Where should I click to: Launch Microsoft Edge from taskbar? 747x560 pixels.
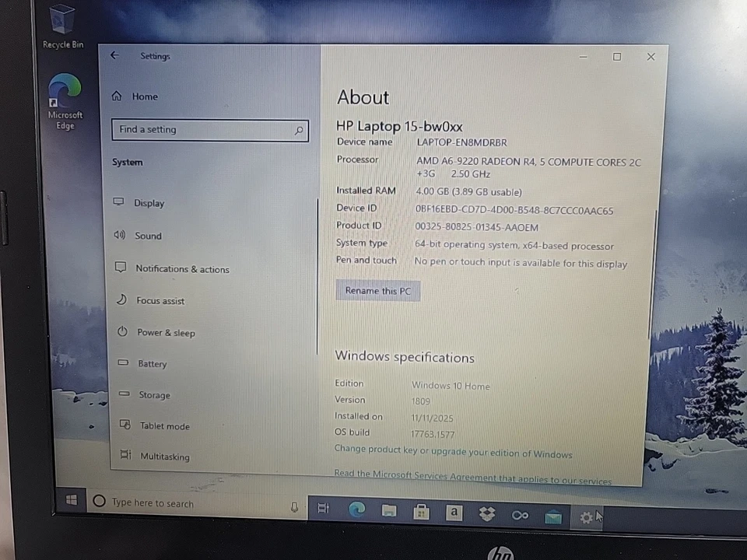tap(357, 510)
